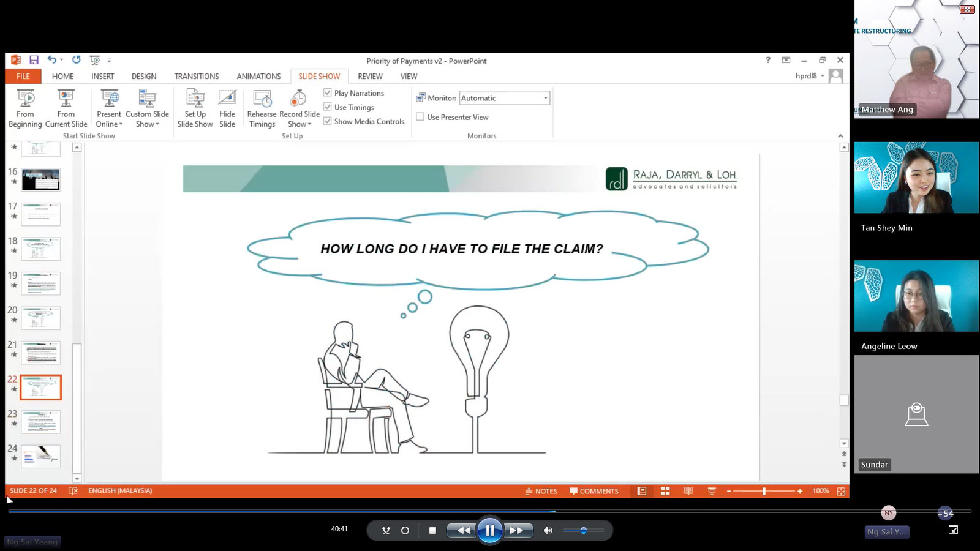Start slideshow from quick access toolbar icon
980x551 pixels.
pos(95,60)
